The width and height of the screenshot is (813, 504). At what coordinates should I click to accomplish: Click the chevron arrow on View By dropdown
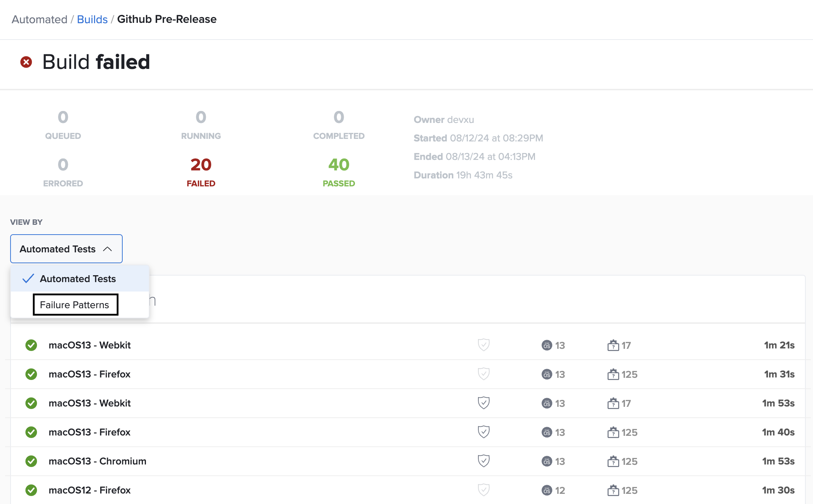[x=107, y=249]
